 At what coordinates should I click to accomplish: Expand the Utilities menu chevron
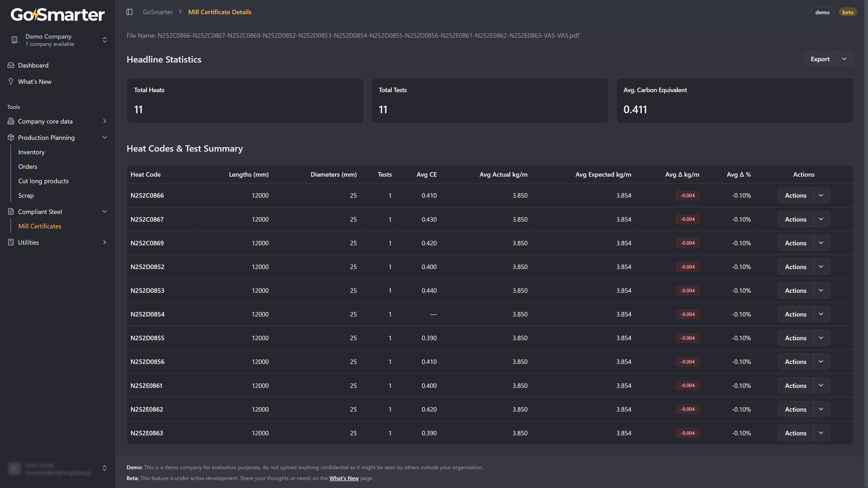(x=104, y=242)
